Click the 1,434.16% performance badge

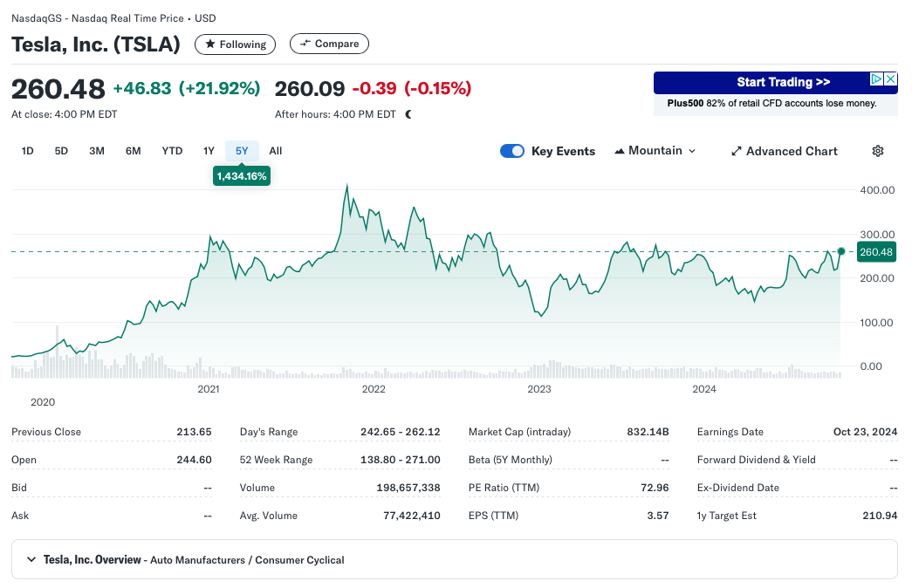click(x=242, y=176)
